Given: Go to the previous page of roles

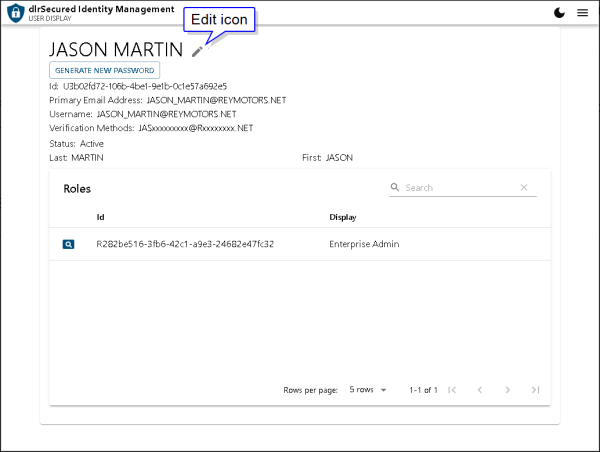Looking at the screenshot, I should (x=480, y=390).
